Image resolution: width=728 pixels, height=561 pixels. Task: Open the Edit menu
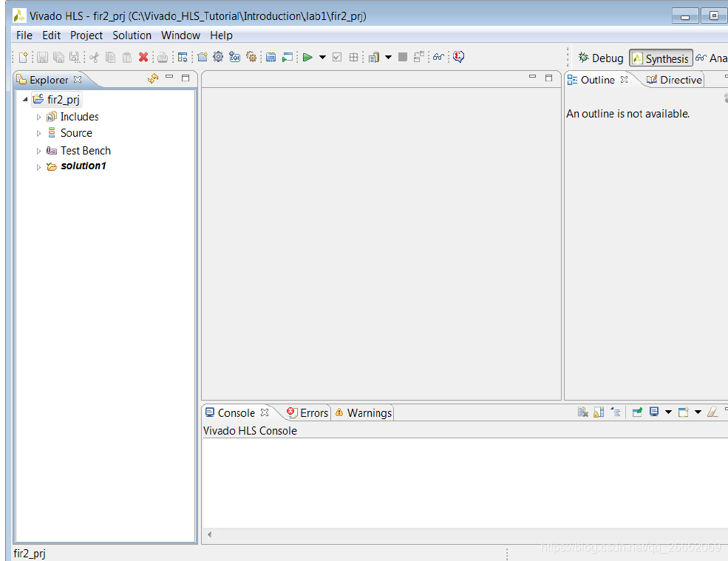click(x=51, y=35)
